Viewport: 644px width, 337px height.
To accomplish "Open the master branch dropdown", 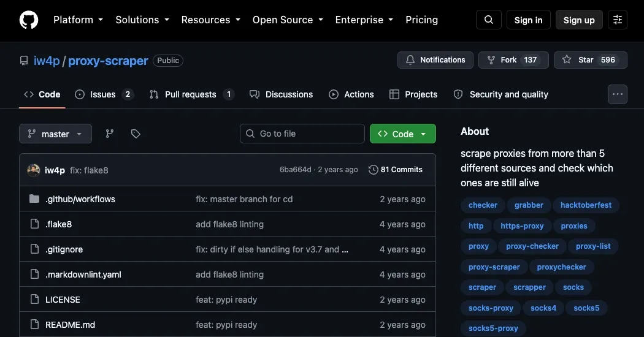I will coord(55,134).
